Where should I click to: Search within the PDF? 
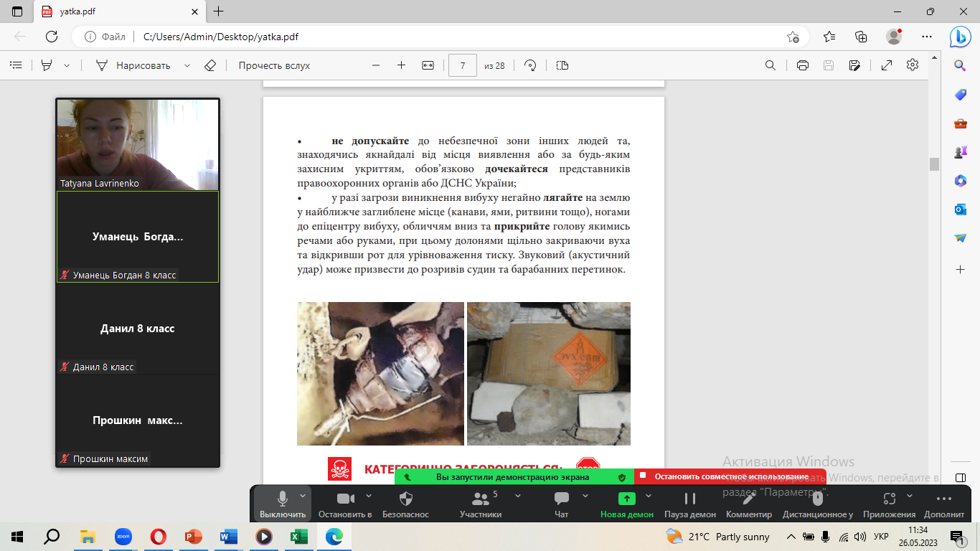coord(771,65)
